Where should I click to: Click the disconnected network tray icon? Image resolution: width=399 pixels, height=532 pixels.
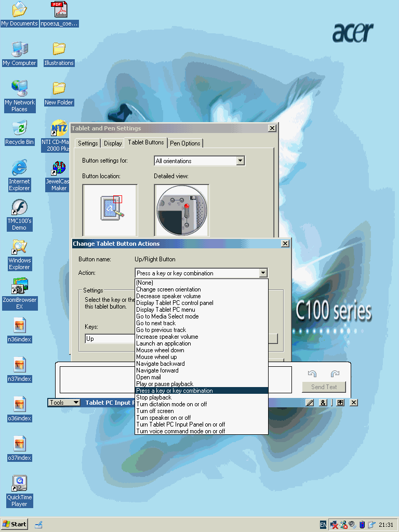click(x=334, y=525)
